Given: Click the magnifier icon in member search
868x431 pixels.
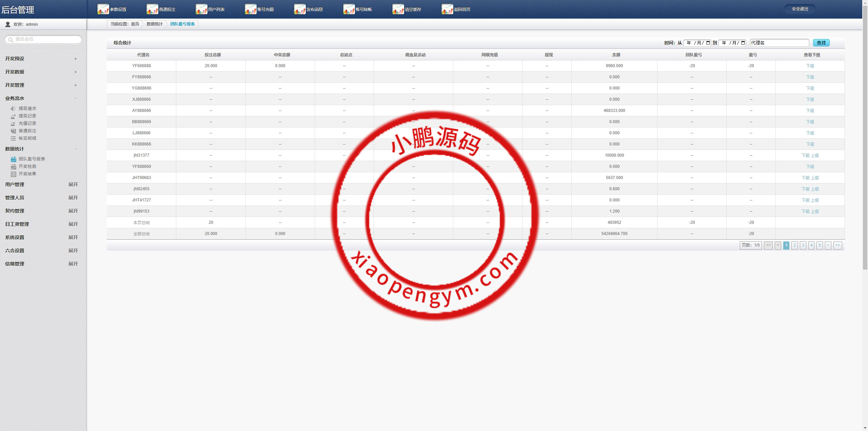Looking at the screenshot, I should 11,40.
